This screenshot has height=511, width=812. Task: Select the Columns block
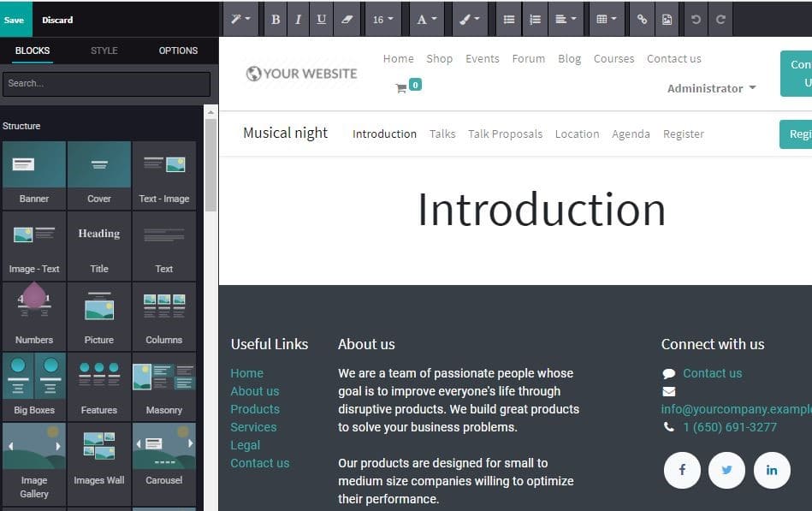coord(164,316)
